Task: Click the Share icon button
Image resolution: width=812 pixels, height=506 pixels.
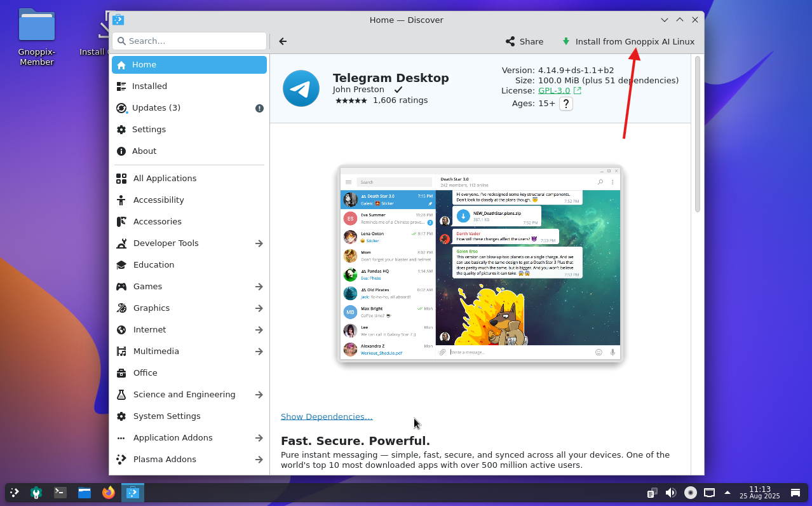Action: pyautogui.click(x=524, y=41)
